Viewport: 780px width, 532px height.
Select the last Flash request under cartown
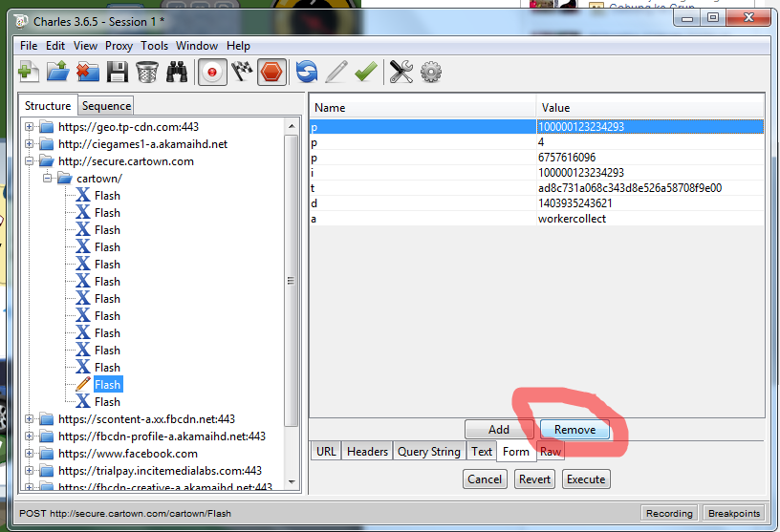tap(107, 402)
